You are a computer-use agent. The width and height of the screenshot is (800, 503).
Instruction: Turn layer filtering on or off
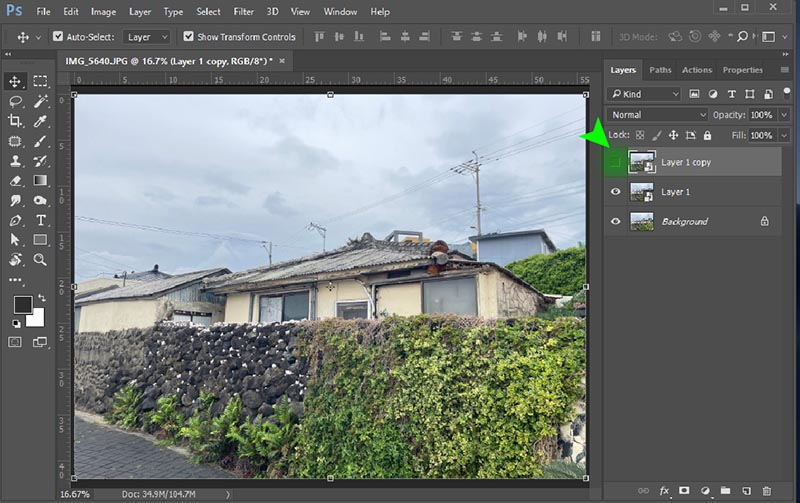pos(787,93)
